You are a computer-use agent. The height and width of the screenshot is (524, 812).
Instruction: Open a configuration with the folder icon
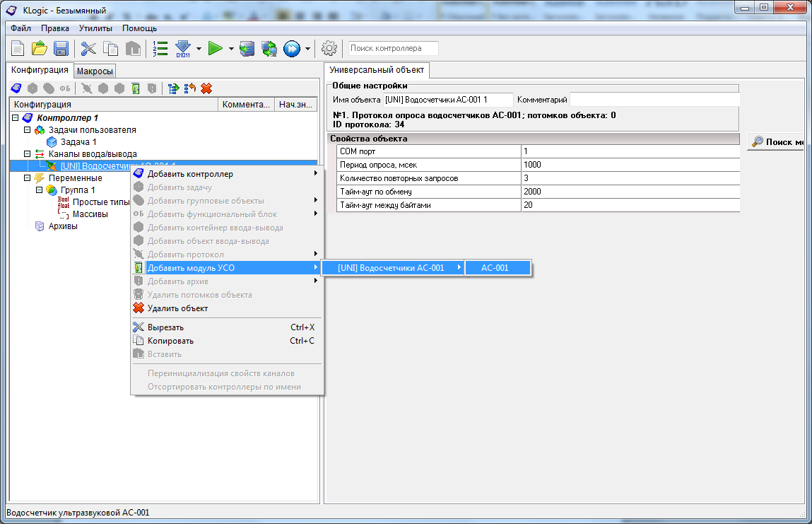click(39, 49)
